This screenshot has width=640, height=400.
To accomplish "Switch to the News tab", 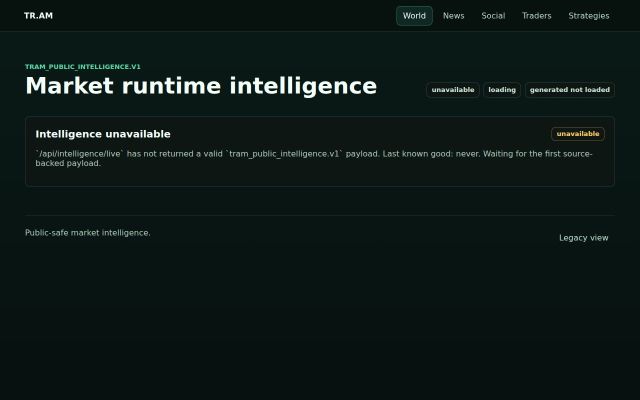I will click(453, 16).
